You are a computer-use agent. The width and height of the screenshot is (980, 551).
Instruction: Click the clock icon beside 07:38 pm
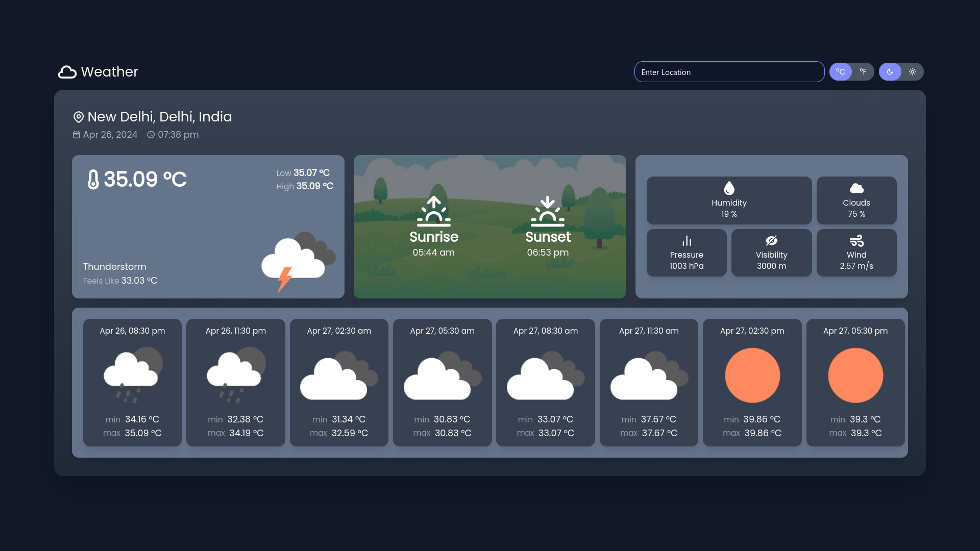pos(151,135)
